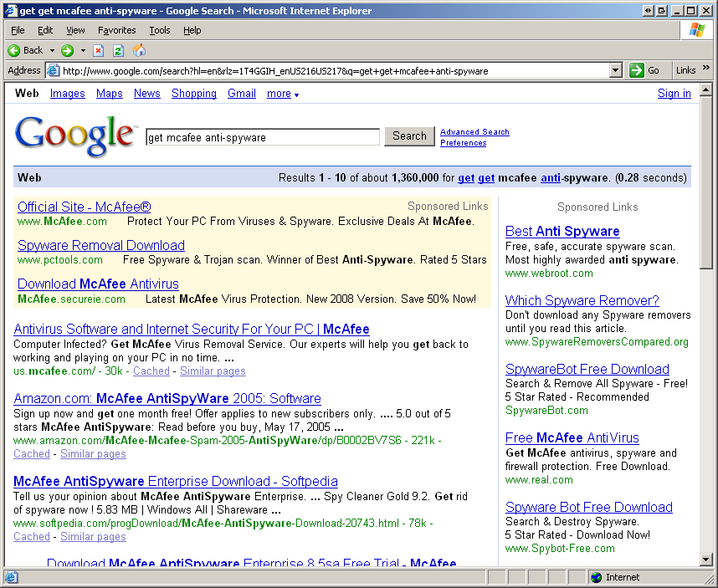
Task: Click the Back arrow icon
Action: (14, 50)
